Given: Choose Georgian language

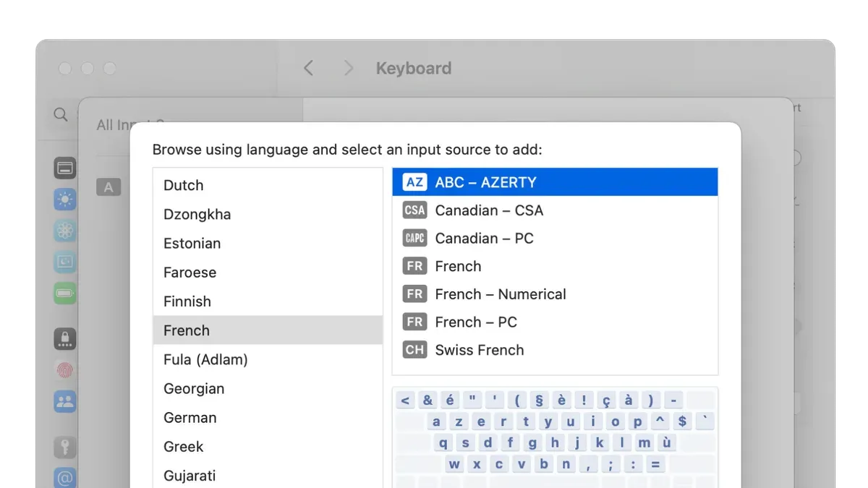Looking at the screenshot, I should [268, 388].
